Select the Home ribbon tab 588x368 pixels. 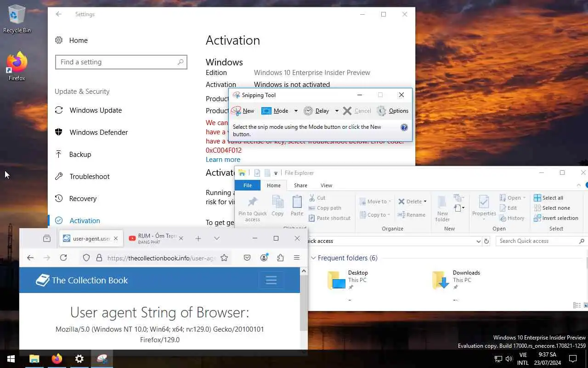(x=274, y=185)
